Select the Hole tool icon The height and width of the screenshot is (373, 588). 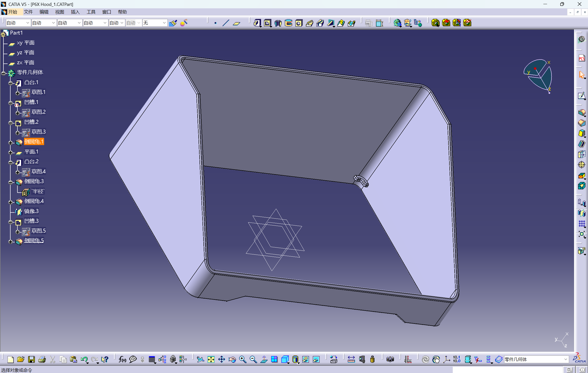(x=299, y=23)
